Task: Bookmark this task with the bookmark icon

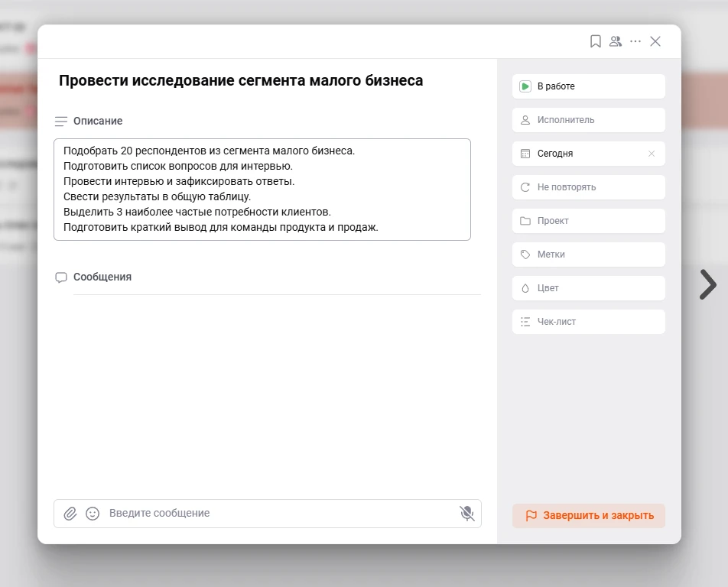Action: [x=596, y=41]
